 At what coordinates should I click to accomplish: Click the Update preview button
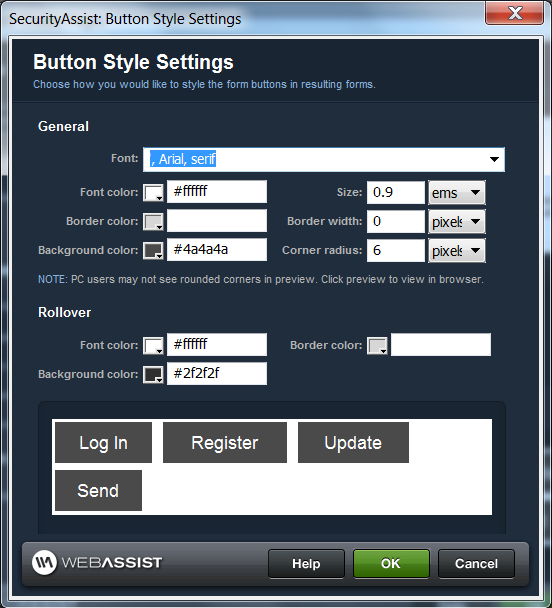[x=353, y=442]
